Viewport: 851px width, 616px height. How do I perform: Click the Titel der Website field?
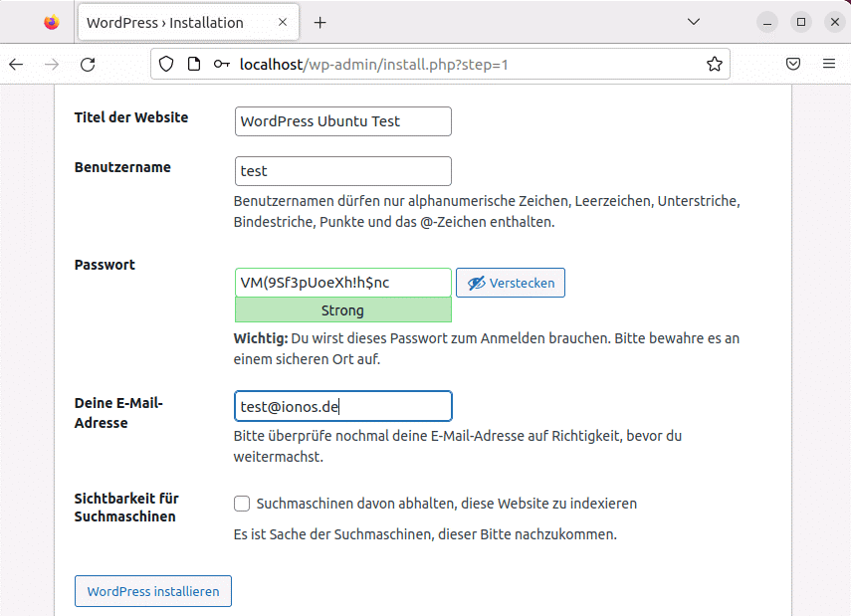tap(343, 121)
